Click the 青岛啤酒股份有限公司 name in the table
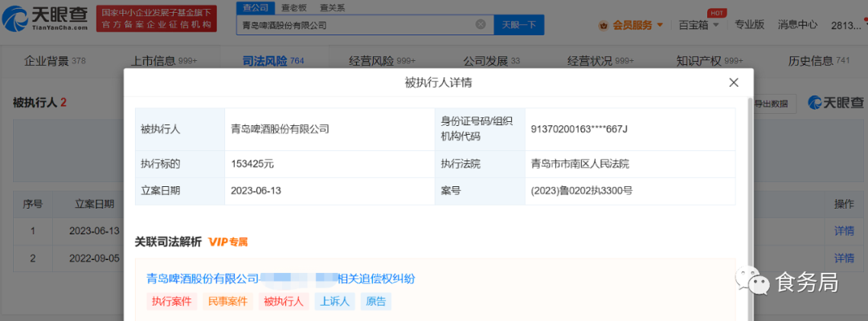868x321 pixels. 280,129
